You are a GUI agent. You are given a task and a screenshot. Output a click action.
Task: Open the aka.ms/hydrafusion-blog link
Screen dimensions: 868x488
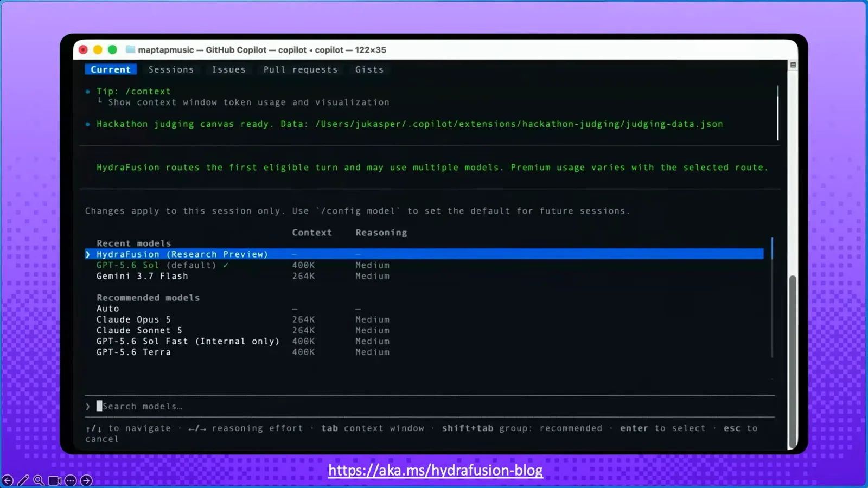(x=435, y=470)
